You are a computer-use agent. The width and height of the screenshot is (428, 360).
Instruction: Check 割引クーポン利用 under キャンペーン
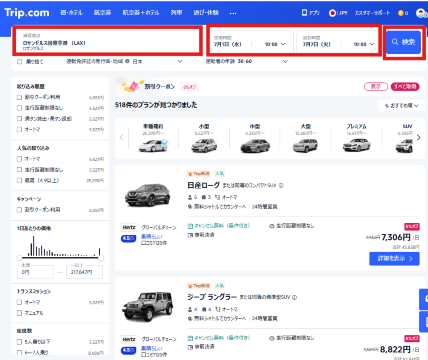tap(20, 210)
